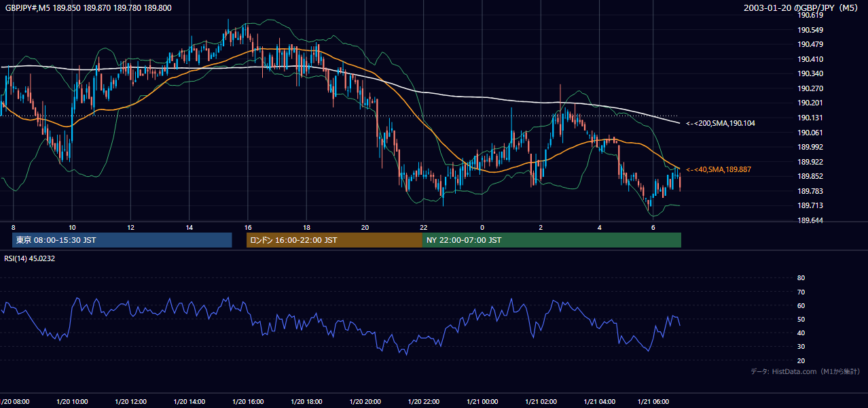This screenshot has width=868, height=408.
Task: Click the 1/20 18:00 time axis label
Action: click(306, 401)
